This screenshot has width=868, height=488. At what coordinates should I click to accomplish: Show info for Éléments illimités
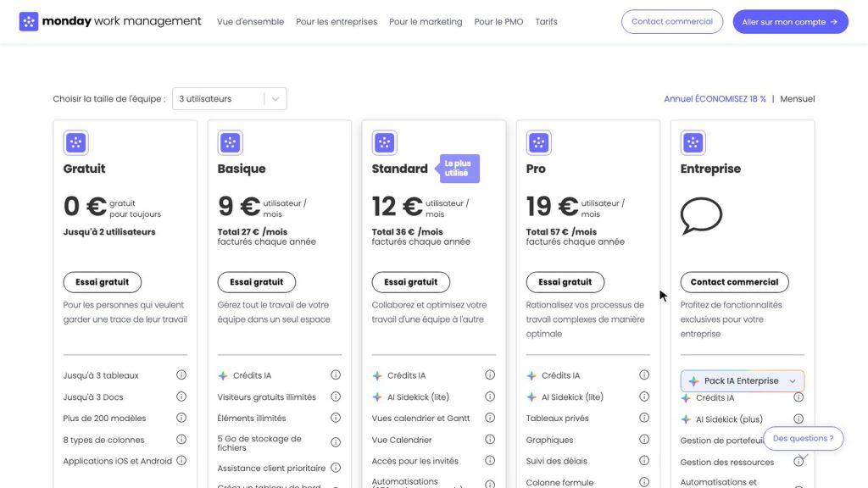(x=336, y=418)
